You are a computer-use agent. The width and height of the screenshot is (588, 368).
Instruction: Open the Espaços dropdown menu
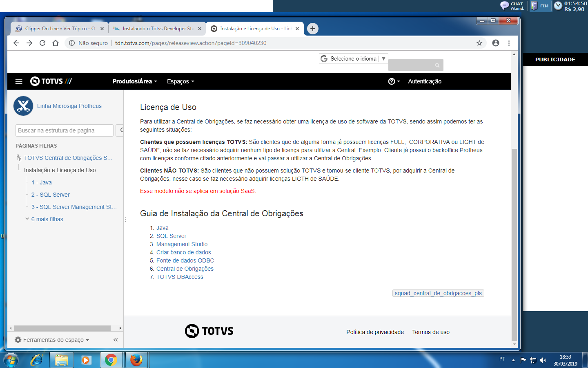pyautogui.click(x=180, y=81)
